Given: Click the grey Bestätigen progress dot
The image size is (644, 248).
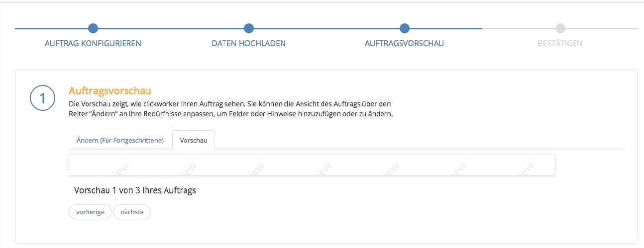Looking at the screenshot, I should click(560, 28).
